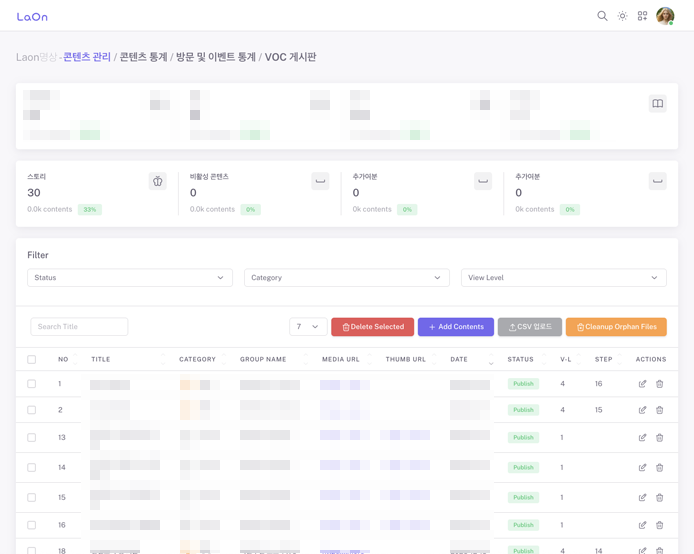
Task: Check the select-all checkbox in table header
Action: pyautogui.click(x=32, y=359)
